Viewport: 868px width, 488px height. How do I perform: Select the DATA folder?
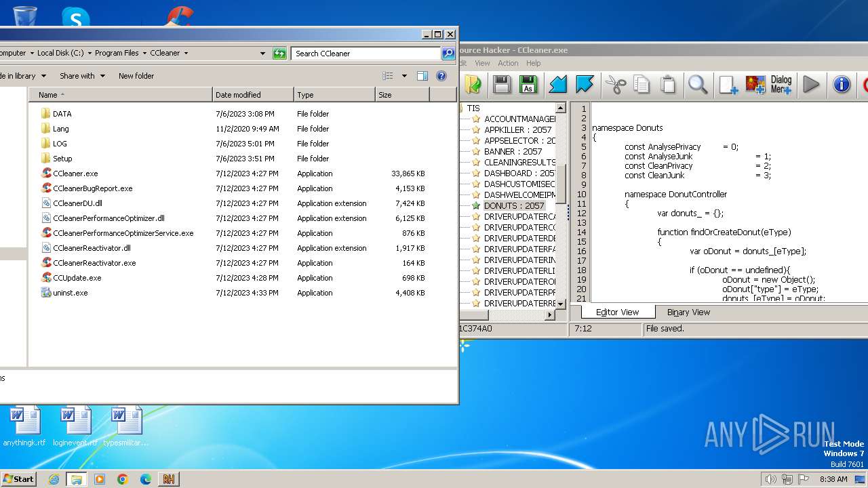pos(62,114)
